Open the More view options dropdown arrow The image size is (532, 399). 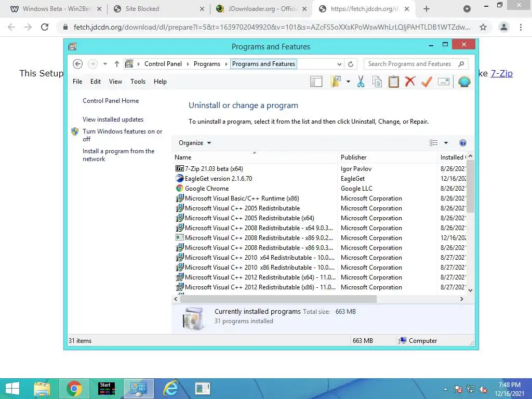tap(446, 143)
